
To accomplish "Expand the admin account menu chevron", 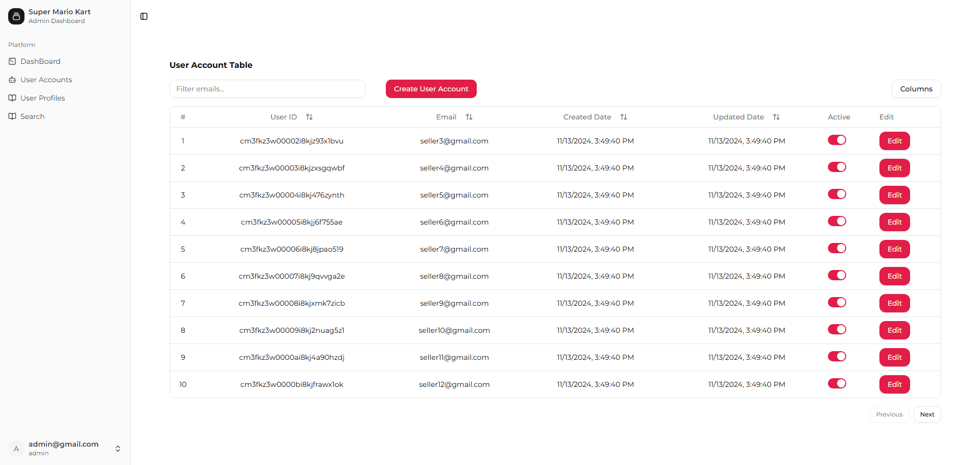I will [118, 449].
